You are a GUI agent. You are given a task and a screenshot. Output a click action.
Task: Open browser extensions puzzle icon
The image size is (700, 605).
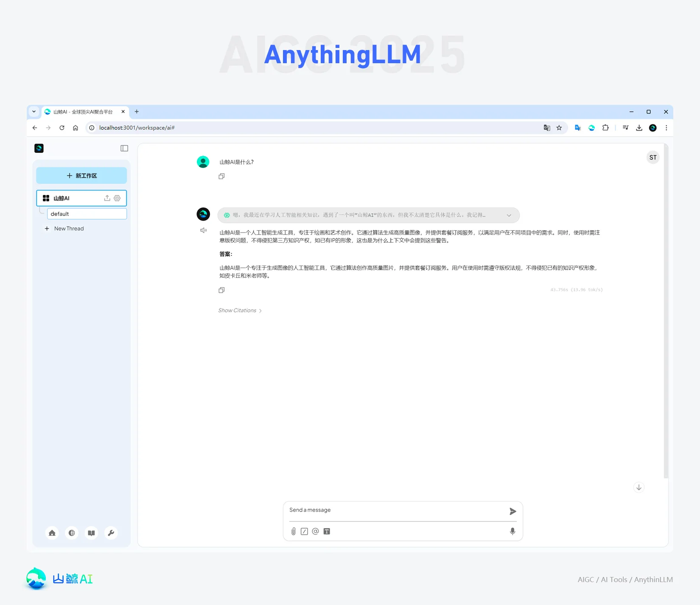[x=605, y=128]
